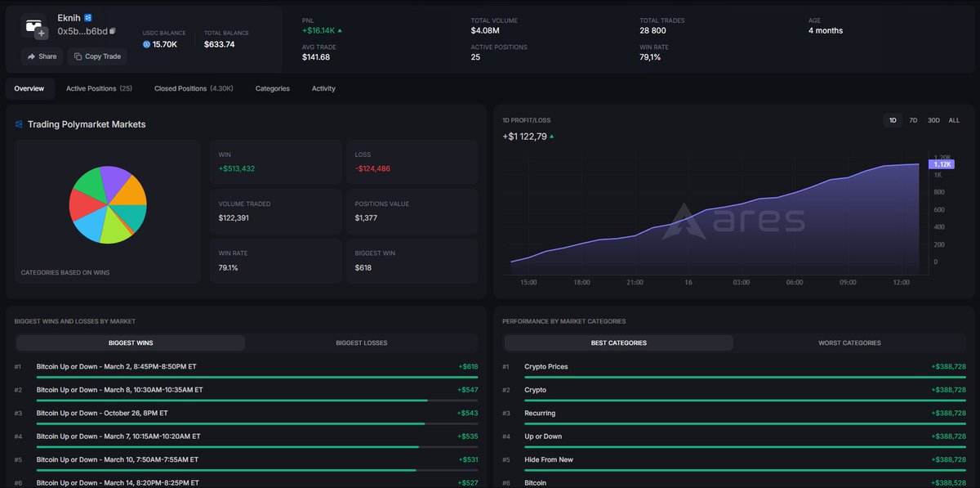
Task: Click the plus badge on the wallet avatar
Action: click(42, 34)
